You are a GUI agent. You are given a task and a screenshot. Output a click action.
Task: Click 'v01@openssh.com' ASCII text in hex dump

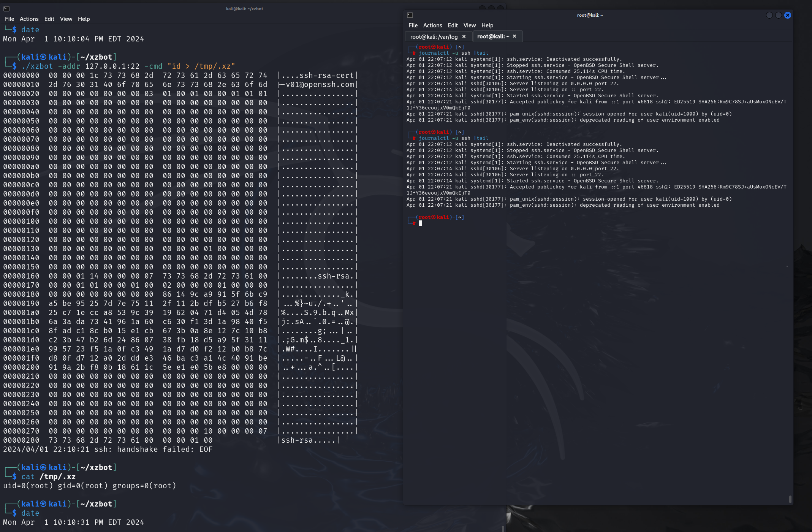(x=320, y=84)
